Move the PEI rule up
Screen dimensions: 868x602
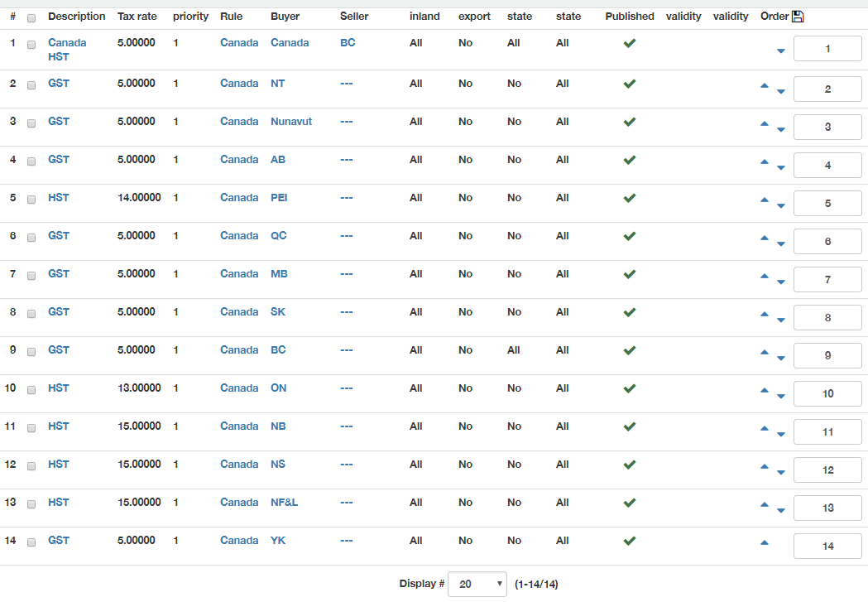click(765, 200)
